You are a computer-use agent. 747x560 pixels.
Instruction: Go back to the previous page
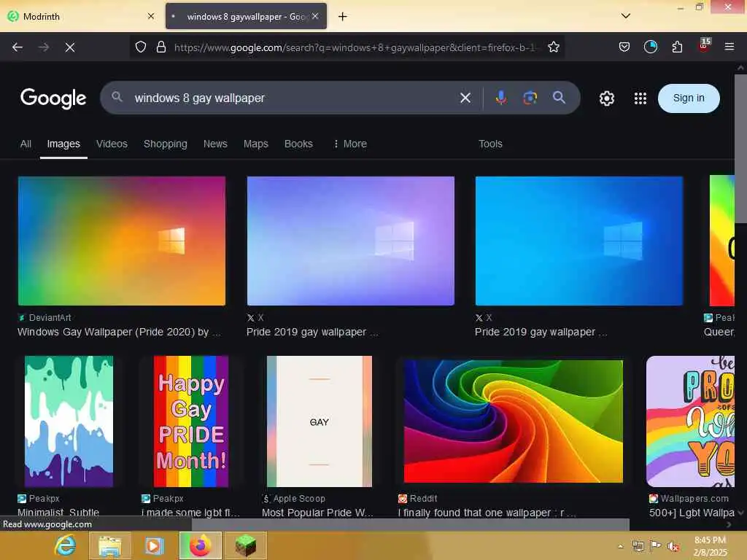(18, 47)
